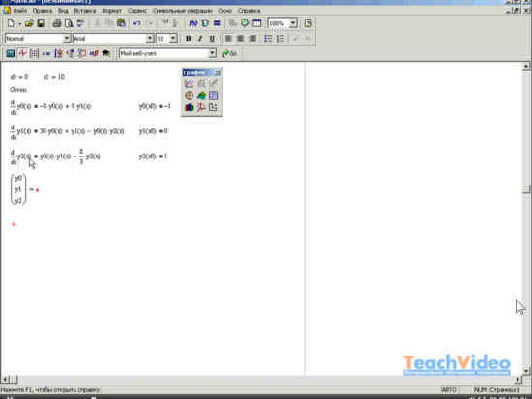Insert X-Y plot from График palette
The image size is (532, 399).
click(x=190, y=84)
